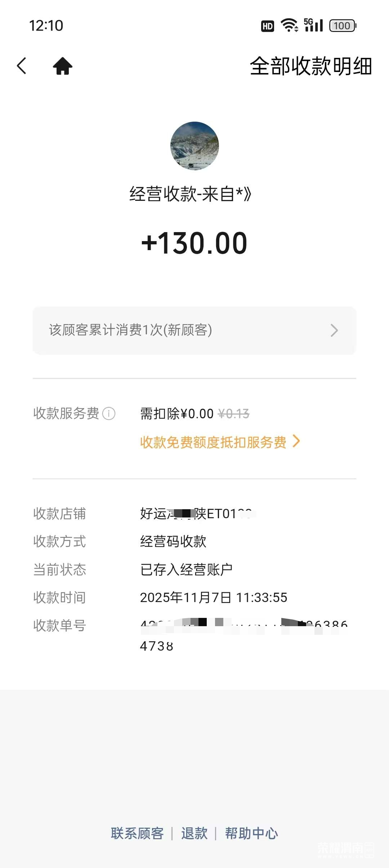389x868 pixels.
Task: Tap orange arrow after 收款免费额度抵扣服务费
Action: click(x=296, y=441)
